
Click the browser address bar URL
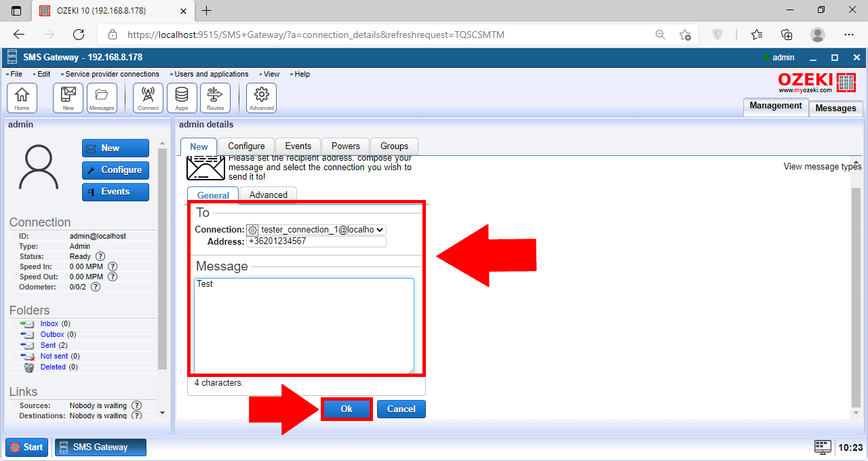316,35
